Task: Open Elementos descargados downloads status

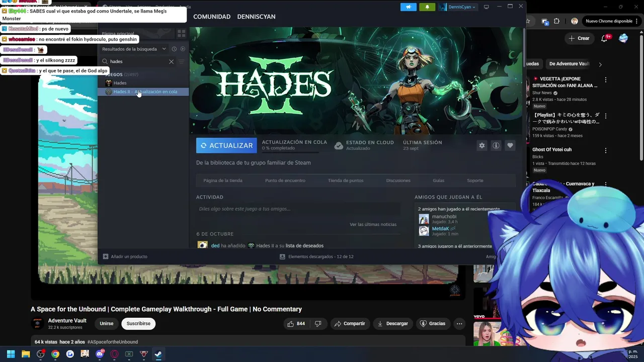Action: click(316, 256)
